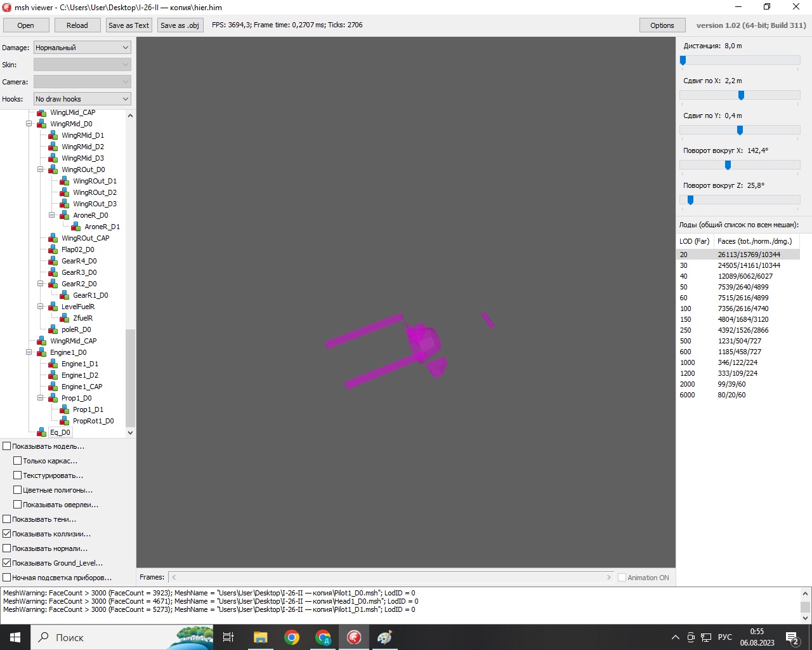Enable Показывать оверлеи checkbox
812x650 pixels.
tap(18, 505)
